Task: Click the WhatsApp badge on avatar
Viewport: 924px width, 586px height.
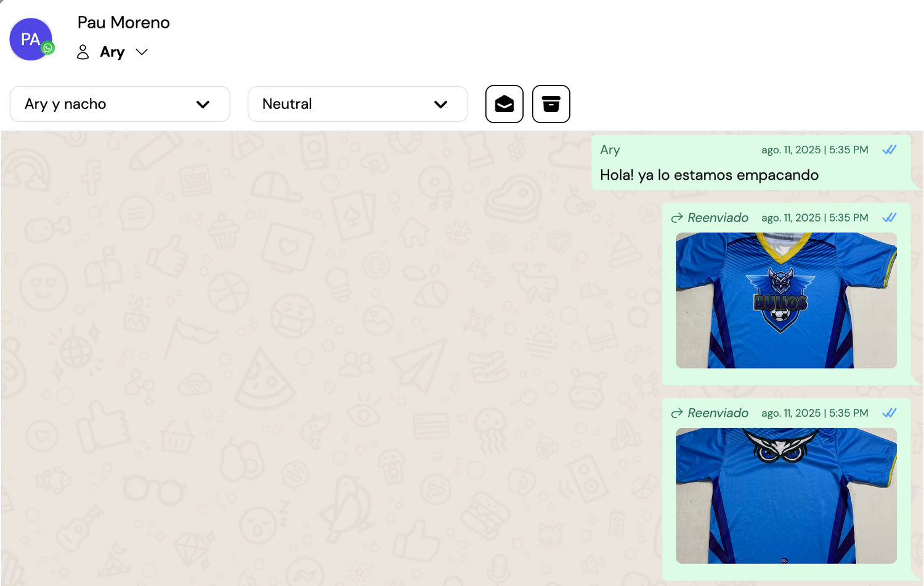Action: point(48,48)
